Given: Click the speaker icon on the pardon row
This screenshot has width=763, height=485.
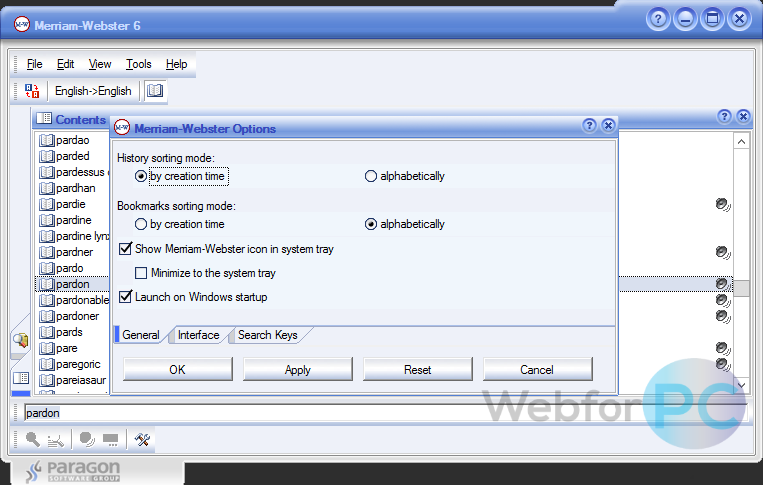Looking at the screenshot, I should coord(723,285).
